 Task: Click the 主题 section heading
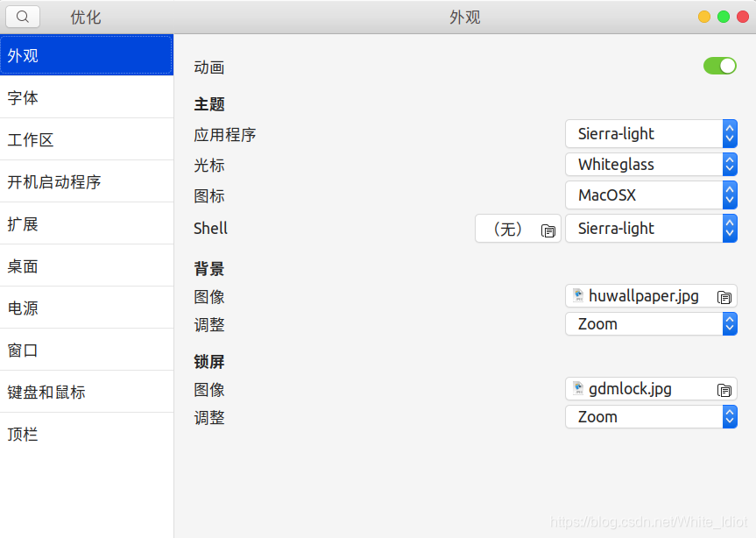(209, 104)
